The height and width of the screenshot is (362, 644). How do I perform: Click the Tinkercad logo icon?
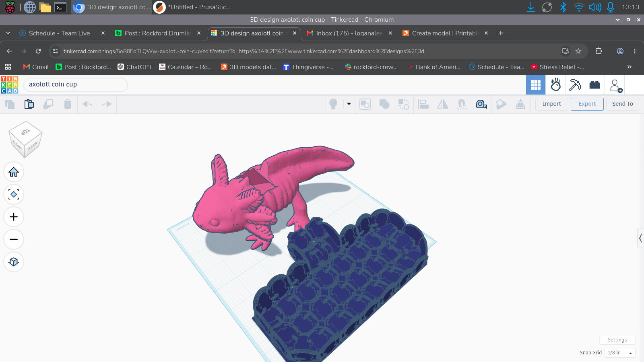point(10,85)
